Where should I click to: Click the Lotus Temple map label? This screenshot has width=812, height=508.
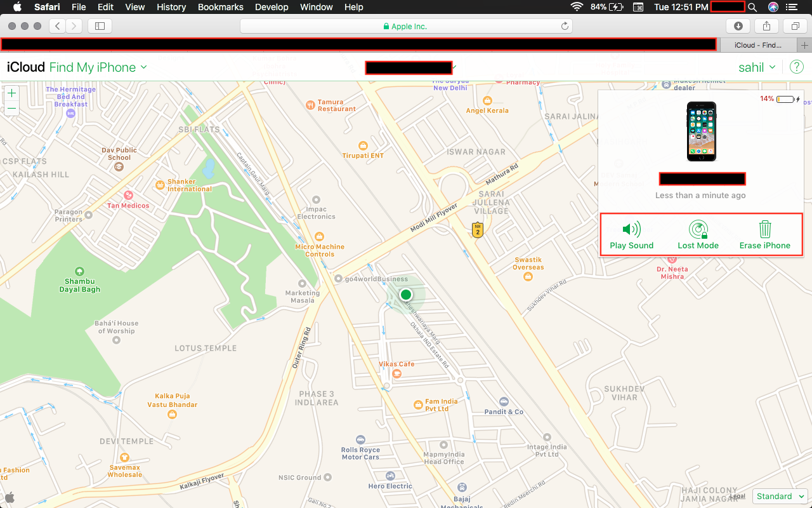pos(206,348)
